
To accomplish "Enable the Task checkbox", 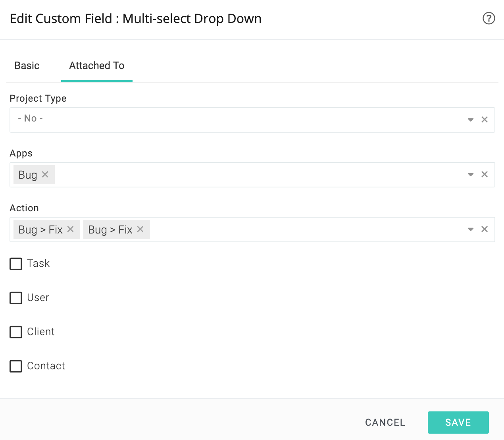I will pyautogui.click(x=16, y=264).
